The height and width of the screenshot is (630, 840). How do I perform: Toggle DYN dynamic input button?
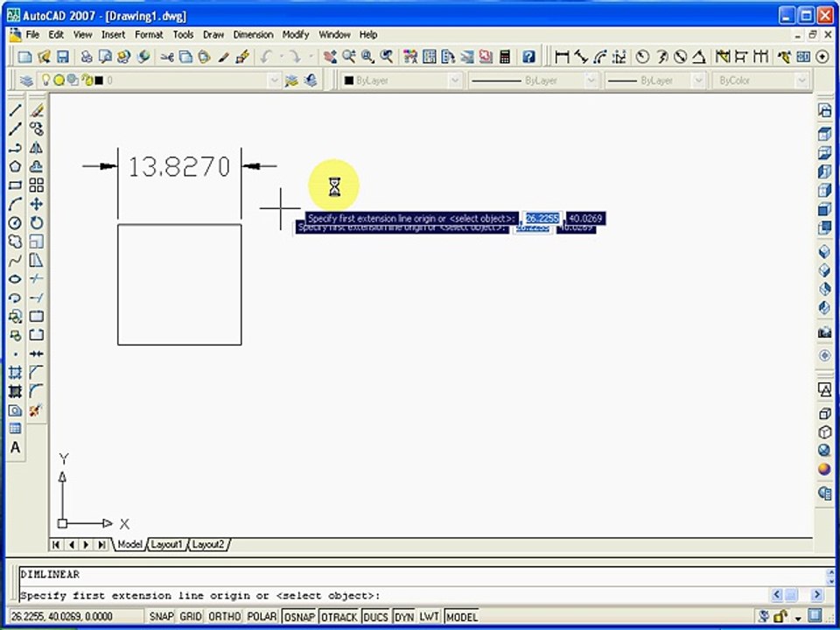coord(404,617)
